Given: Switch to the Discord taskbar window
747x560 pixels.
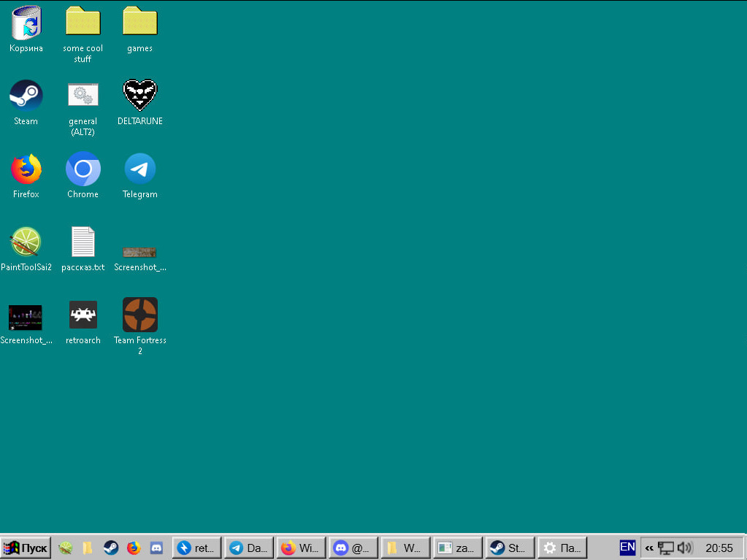Looking at the screenshot, I should (x=353, y=548).
